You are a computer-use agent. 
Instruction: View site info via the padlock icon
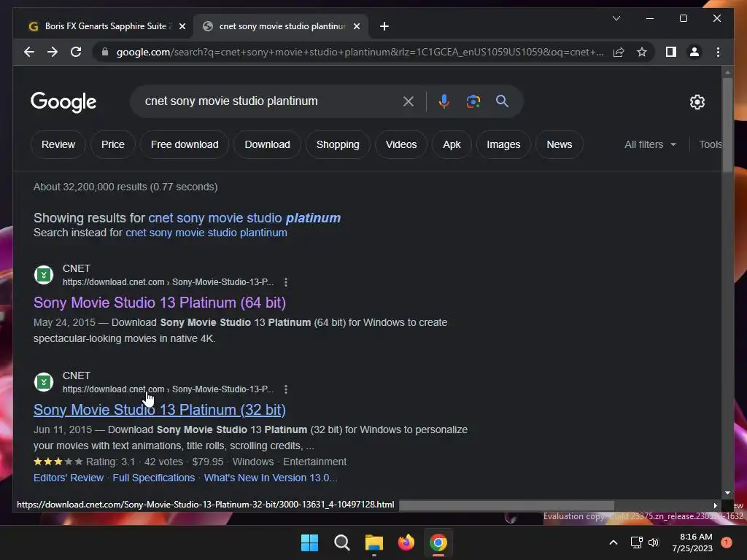pos(105,52)
